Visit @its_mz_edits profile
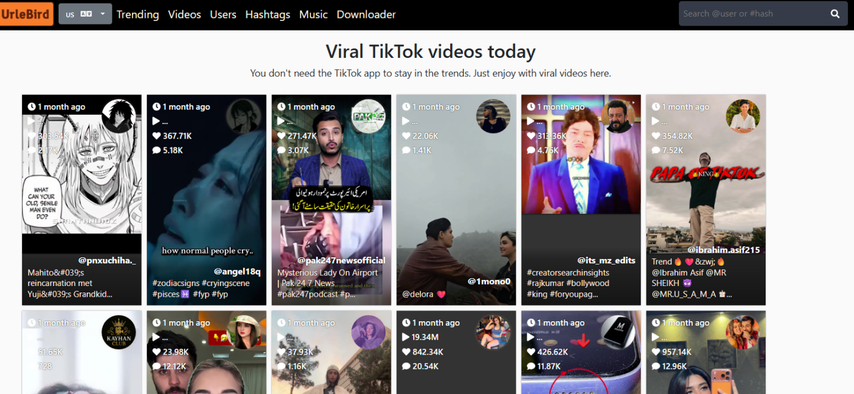The image size is (854, 394). click(606, 260)
